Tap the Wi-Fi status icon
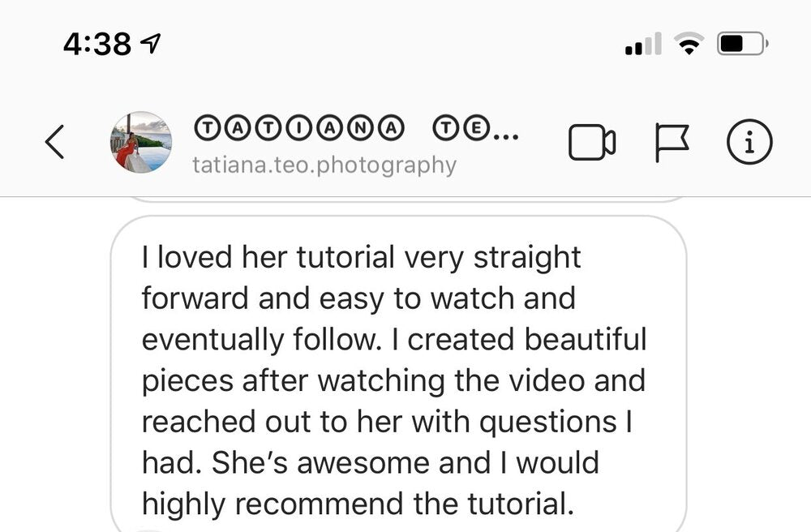This screenshot has height=532, width=811. [689, 44]
